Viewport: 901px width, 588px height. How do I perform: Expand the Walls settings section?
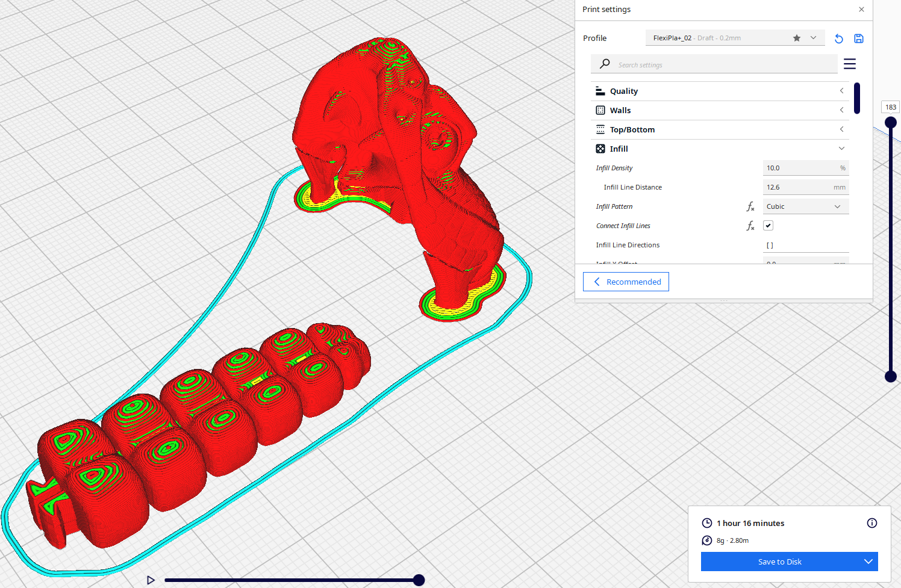[841, 110]
